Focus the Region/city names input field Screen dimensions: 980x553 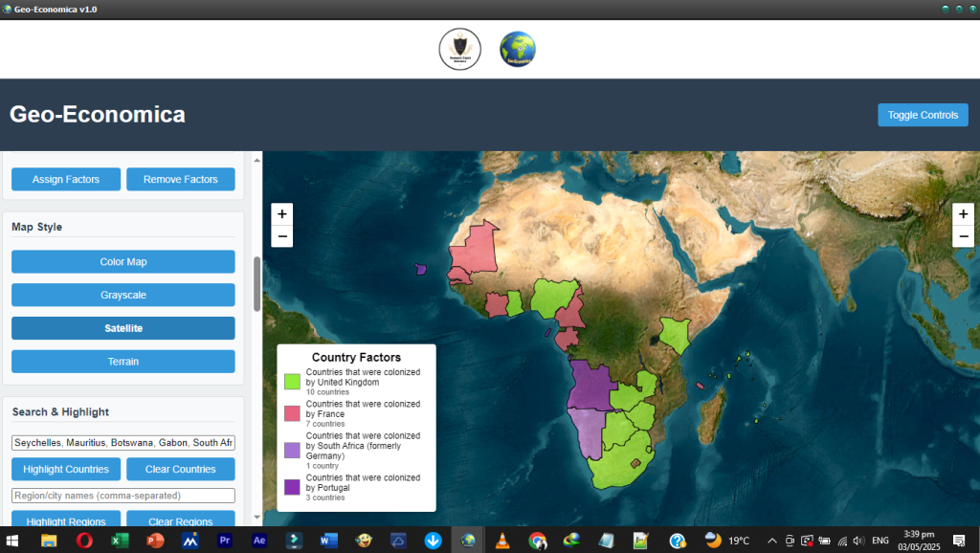pos(123,496)
